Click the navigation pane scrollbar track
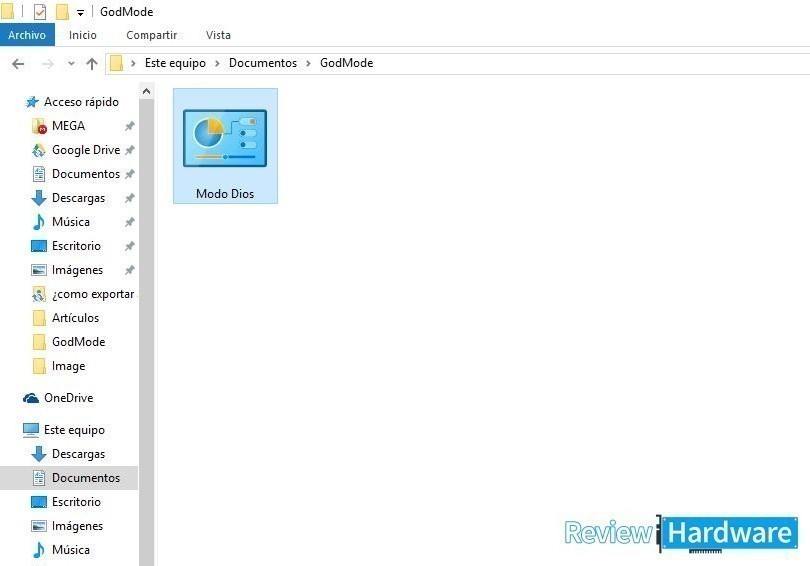The width and height of the screenshot is (810, 566). [146, 333]
